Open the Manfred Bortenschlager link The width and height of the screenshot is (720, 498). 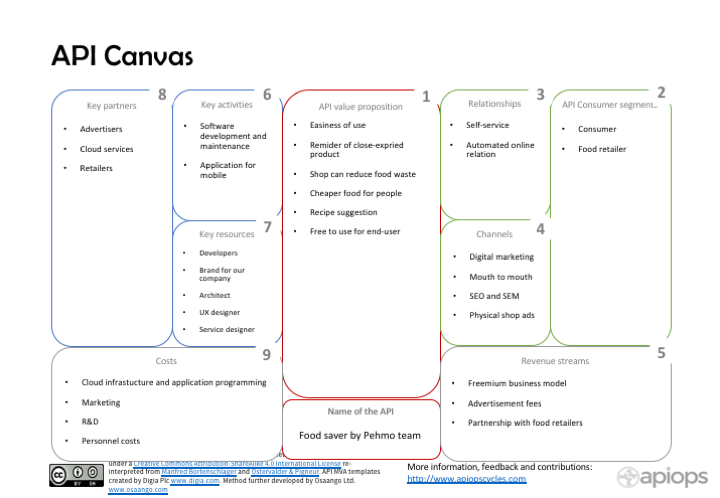tap(199, 471)
